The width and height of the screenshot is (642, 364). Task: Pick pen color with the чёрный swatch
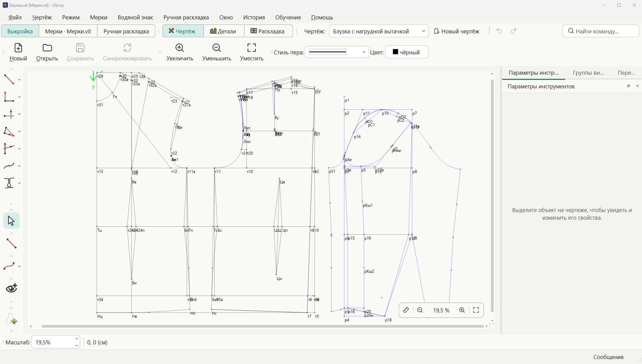point(406,52)
